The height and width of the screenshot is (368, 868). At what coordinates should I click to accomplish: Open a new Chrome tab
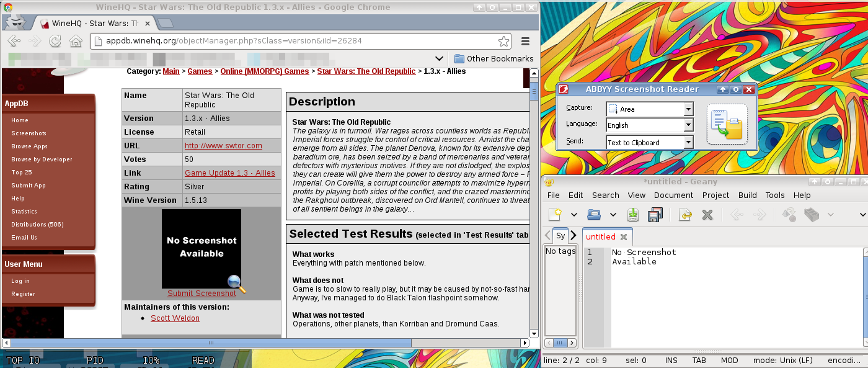165,24
